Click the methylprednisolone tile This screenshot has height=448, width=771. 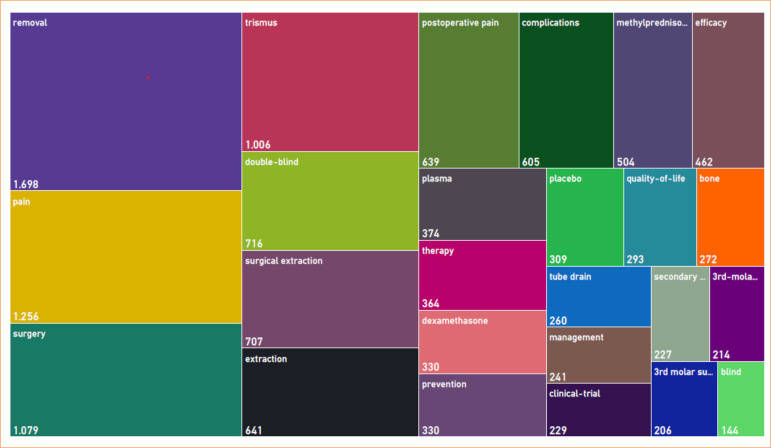[652, 90]
